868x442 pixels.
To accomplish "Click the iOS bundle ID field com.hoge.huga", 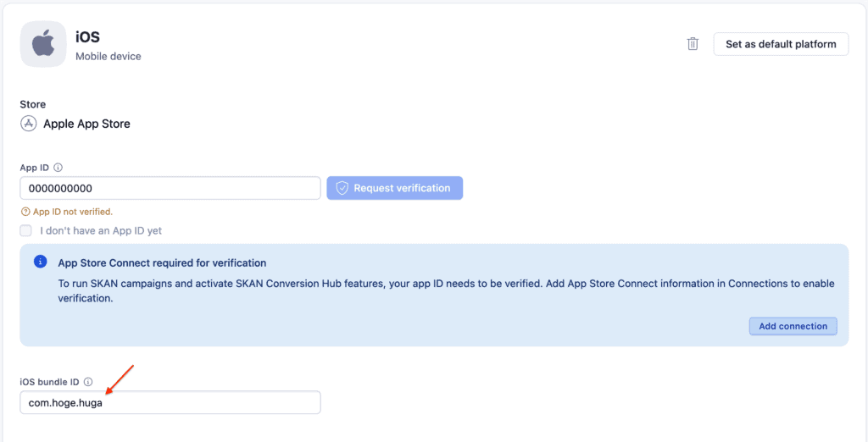I will (x=170, y=403).
